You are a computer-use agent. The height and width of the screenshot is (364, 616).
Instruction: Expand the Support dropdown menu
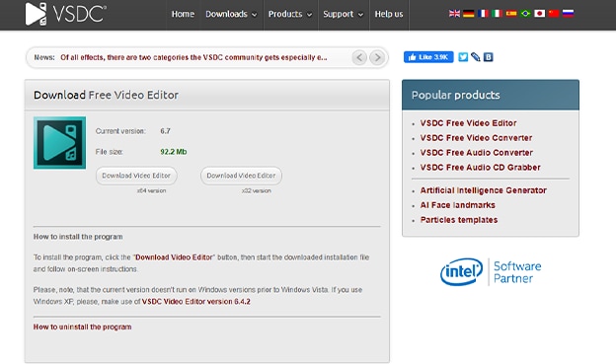click(344, 14)
